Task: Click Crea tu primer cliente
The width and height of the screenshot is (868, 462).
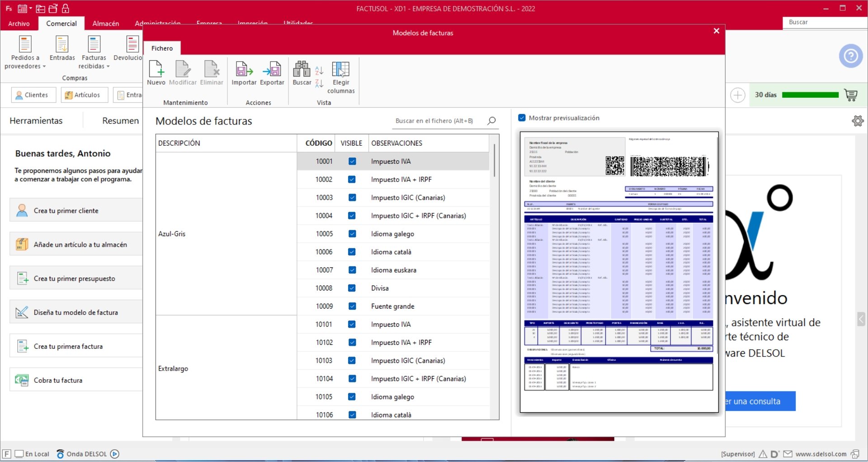Action: [76, 210]
